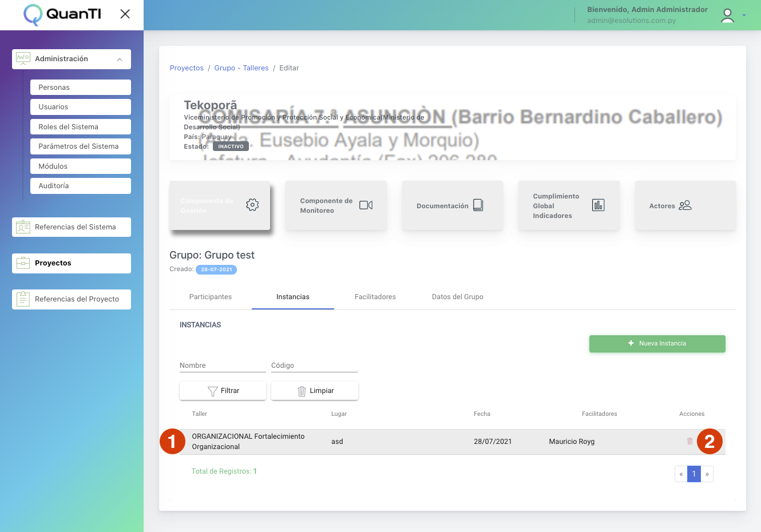Go to the next page arrow
761x532 pixels.
pyautogui.click(x=707, y=474)
